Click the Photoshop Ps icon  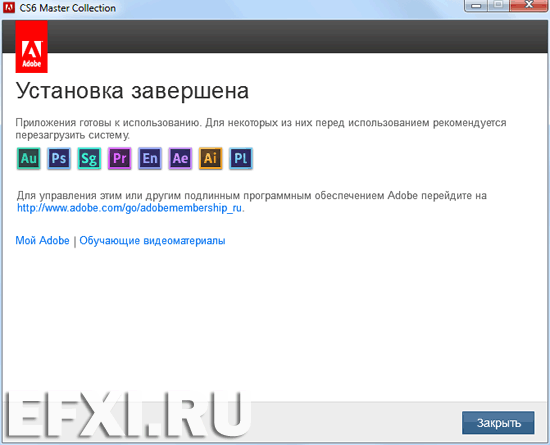point(59,159)
